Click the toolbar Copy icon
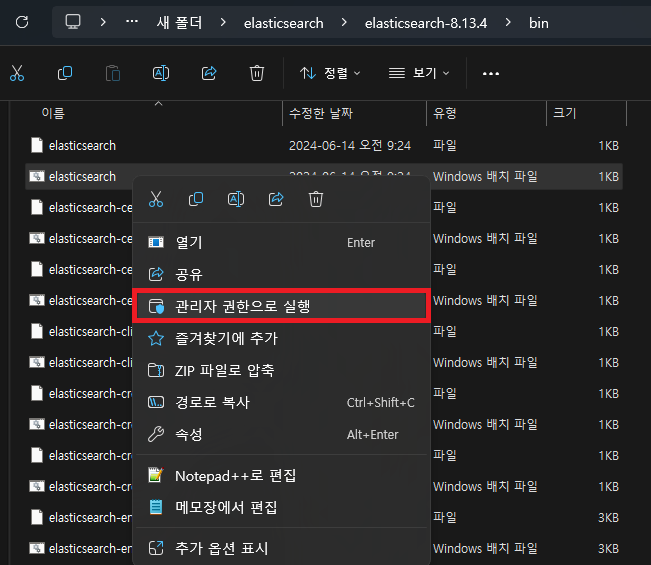This screenshot has height=565, width=651. (65, 73)
